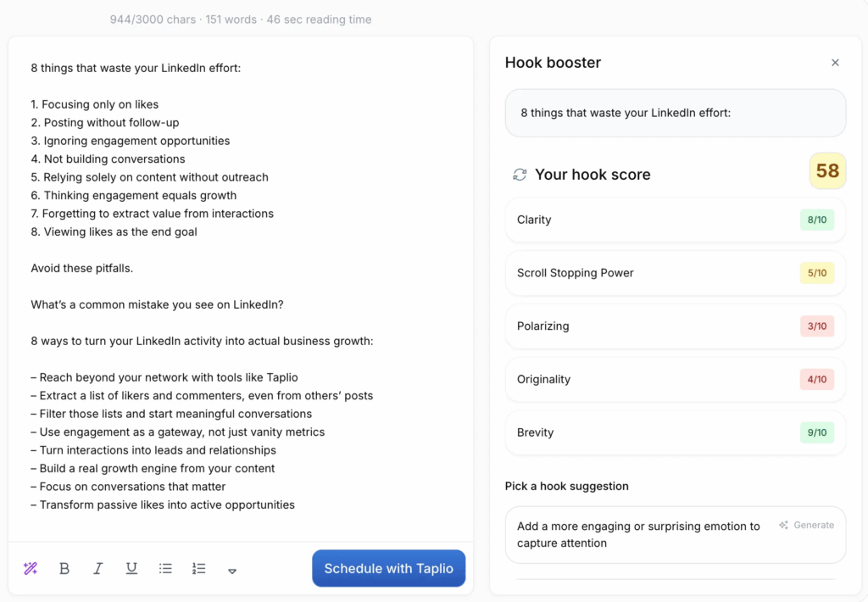The width and height of the screenshot is (868, 602).
Task: Toggle italic formatting
Action: click(x=98, y=569)
